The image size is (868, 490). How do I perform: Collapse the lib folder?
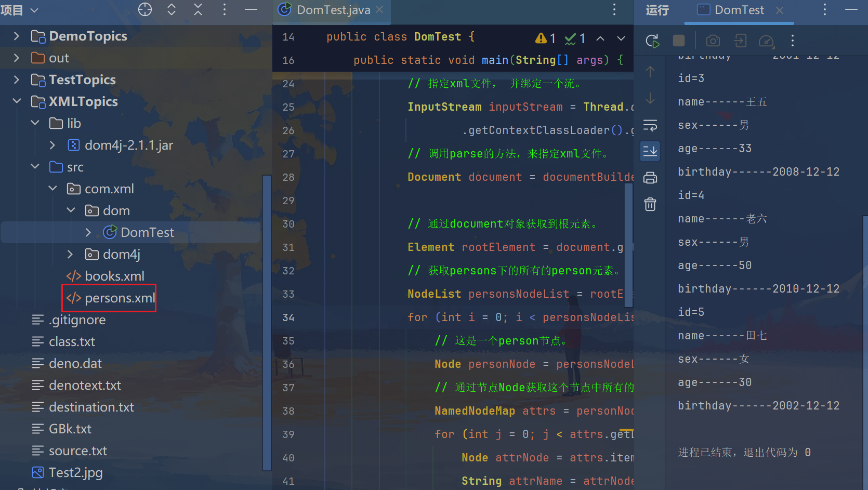tap(35, 123)
